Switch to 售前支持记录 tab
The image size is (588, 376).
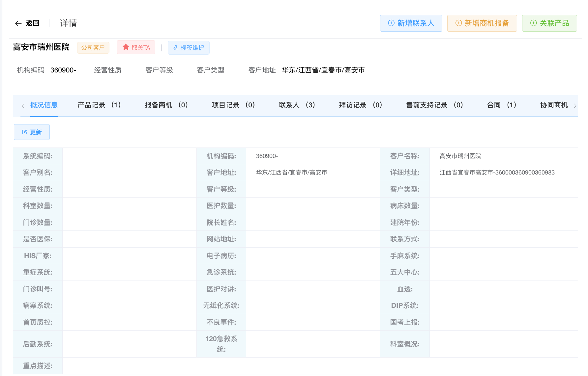pyautogui.click(x=434, y=105)
